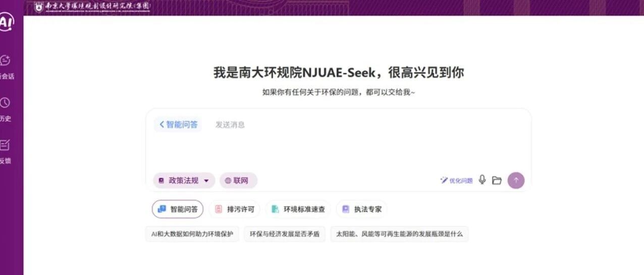Expand the 政策法规 dropdown
Image resolution: width=644 pixels, height=275 pixels.
coord(184,180)
